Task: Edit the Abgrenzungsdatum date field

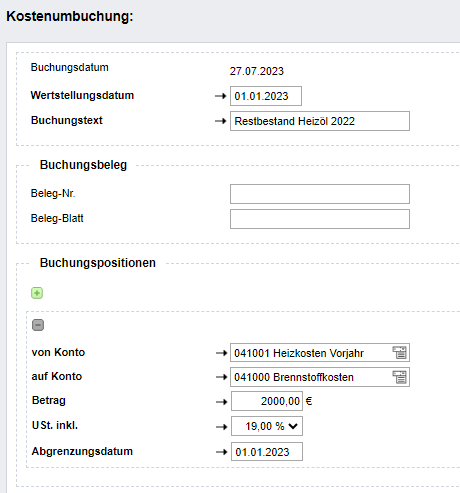Action: tap(267, 452)
